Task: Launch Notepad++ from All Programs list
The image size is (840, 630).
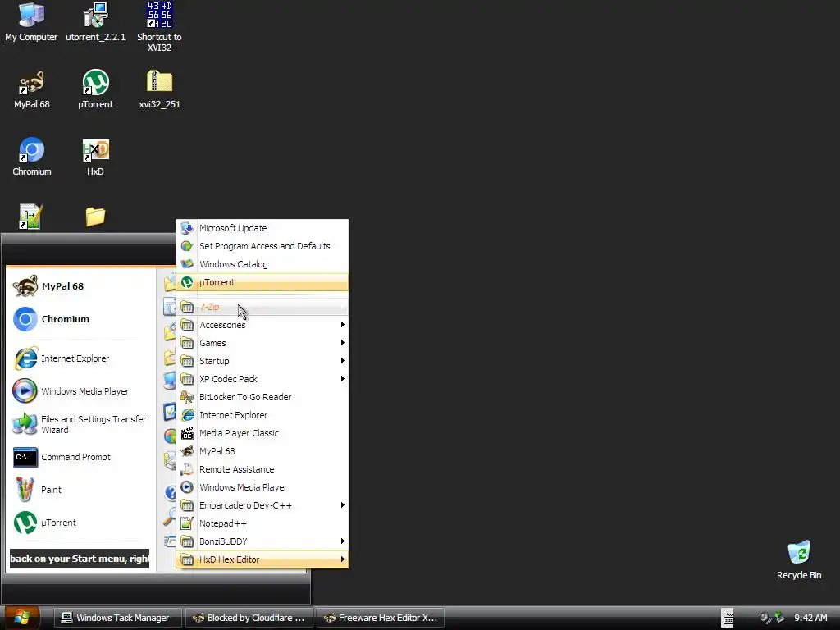Action: click(x=262, y=523)
